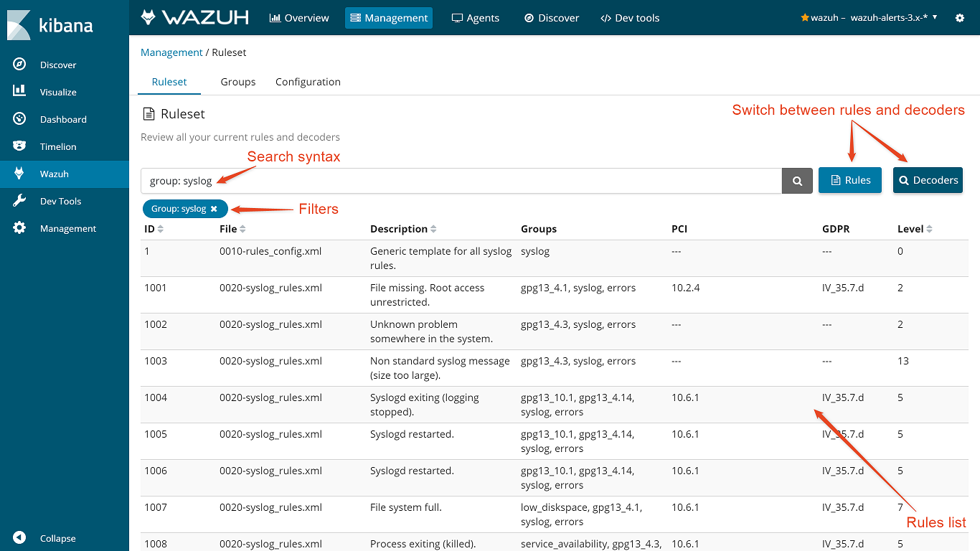Switch to the Configuration sub-tab
The image size is (980, 551).
coord(308,82)
